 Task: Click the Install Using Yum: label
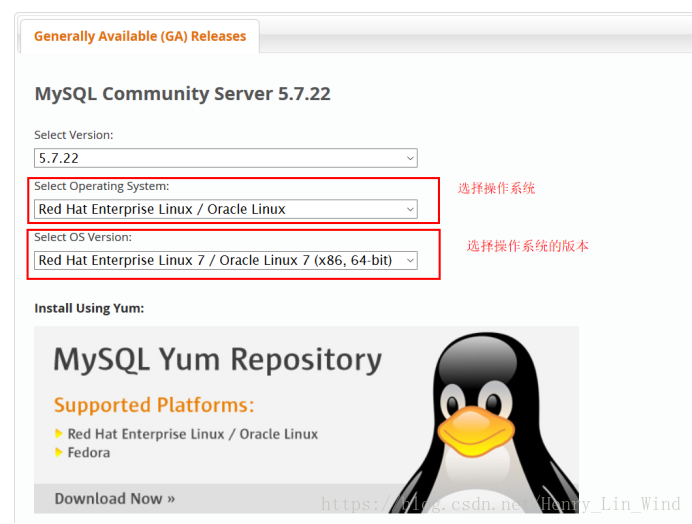(x=89, y=308)
